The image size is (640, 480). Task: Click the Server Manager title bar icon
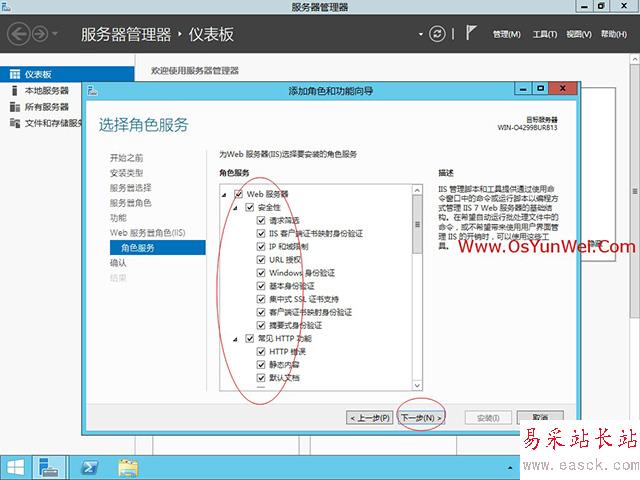coord(6,6)
